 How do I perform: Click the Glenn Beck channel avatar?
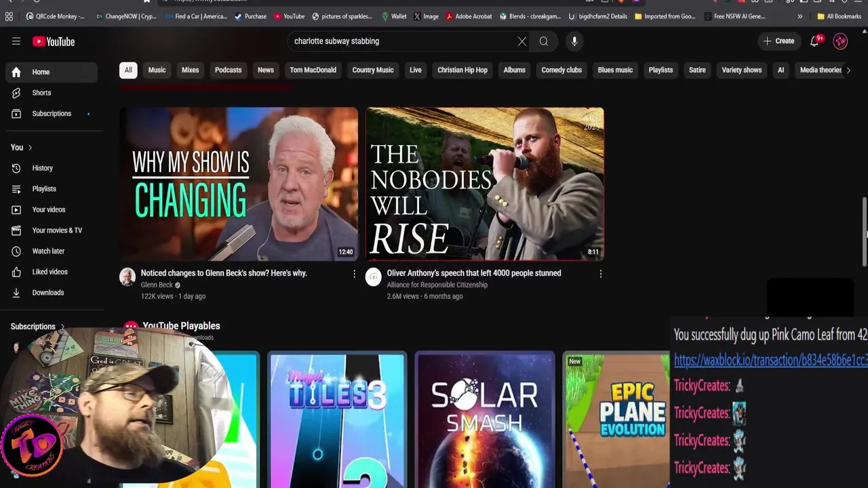click(127, 277)
